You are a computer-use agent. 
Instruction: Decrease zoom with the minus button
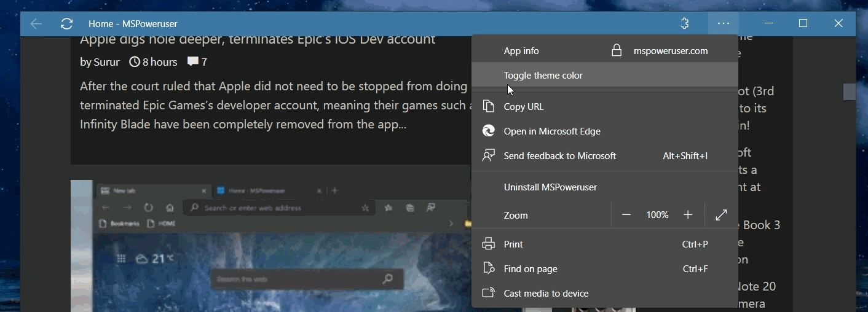626,215
